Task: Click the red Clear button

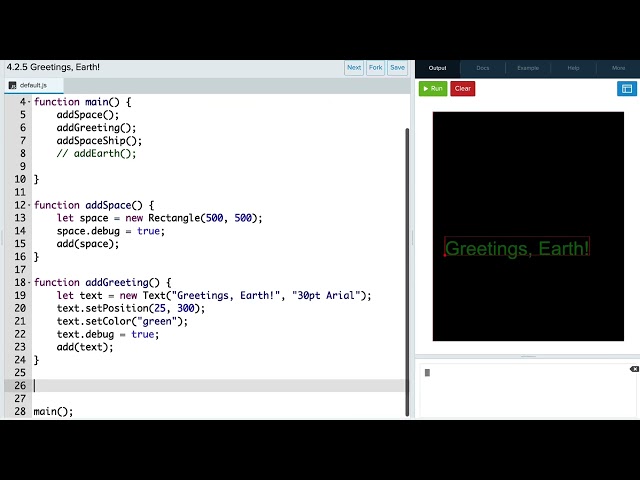Action: (x=462, y=89)
